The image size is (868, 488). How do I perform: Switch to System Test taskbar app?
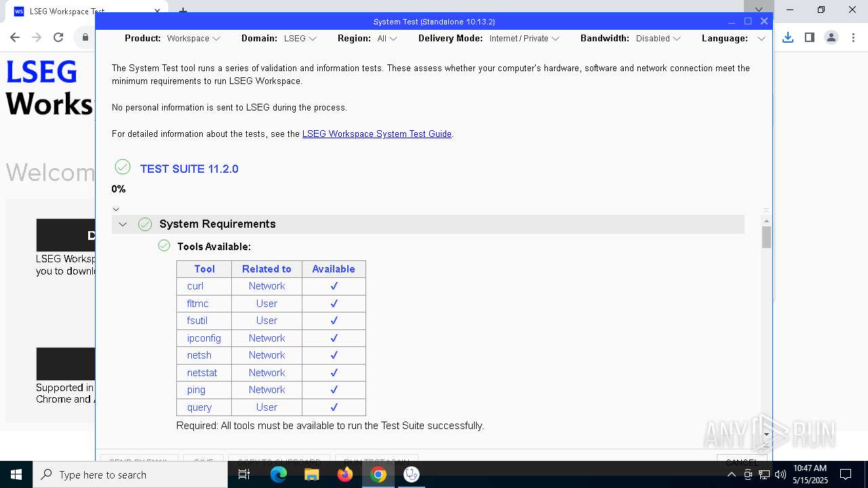pyautogui.click(x=412, y=474)
